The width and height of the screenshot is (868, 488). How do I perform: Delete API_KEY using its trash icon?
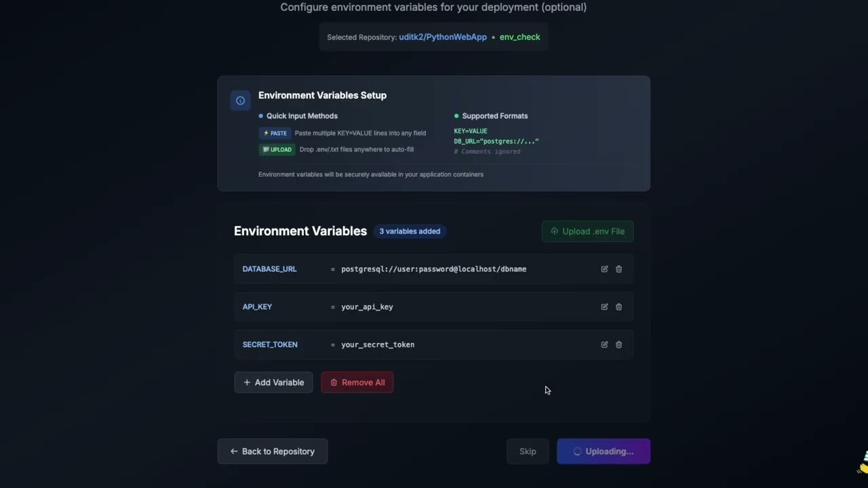point(618,306)
